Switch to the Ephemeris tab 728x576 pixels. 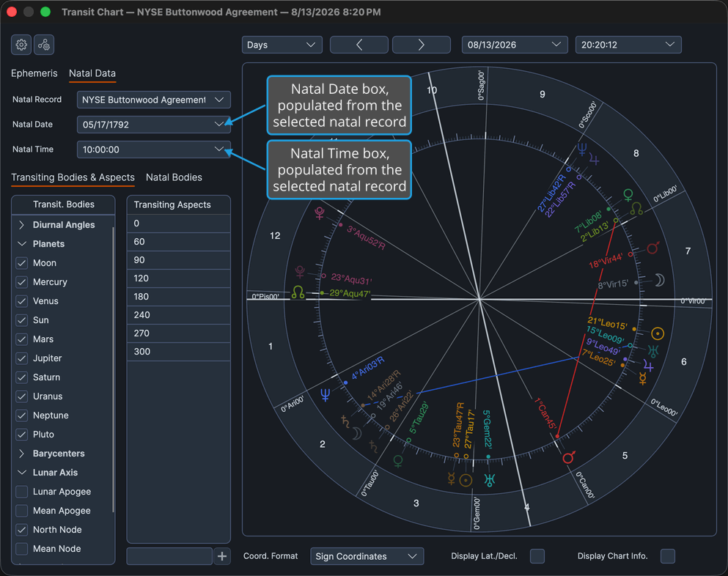pos(34,73)
